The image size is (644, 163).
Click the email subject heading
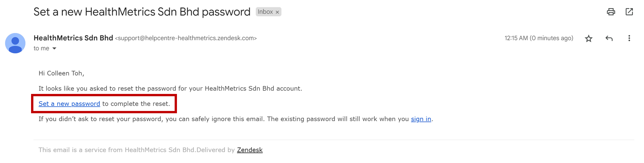click(142, 12)
